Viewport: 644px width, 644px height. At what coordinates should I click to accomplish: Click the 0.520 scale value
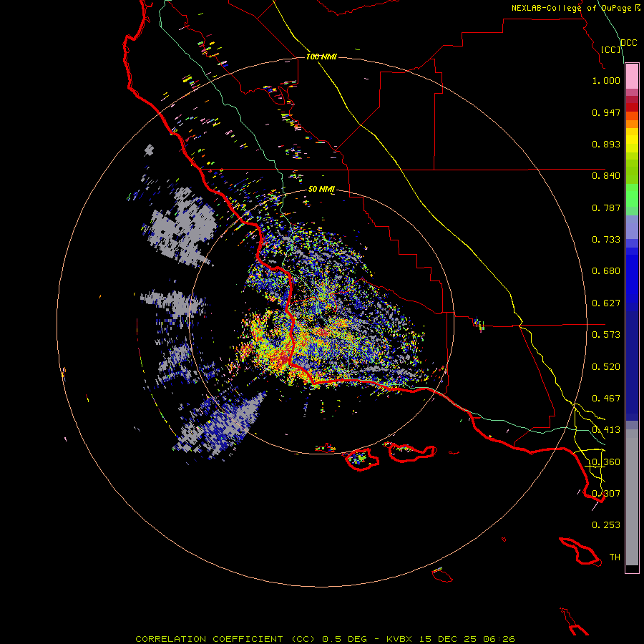tap(606, 367)
